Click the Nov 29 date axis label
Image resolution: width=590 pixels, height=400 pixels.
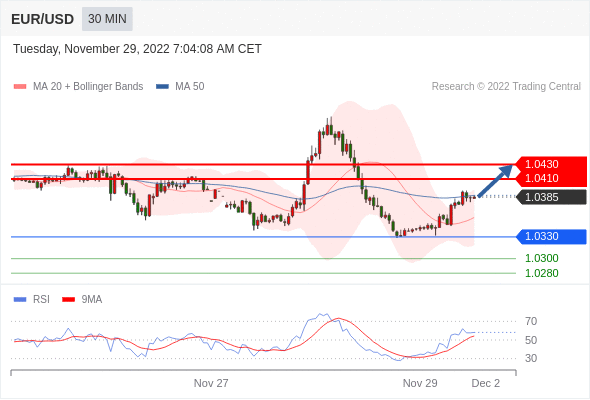[420, 383]
